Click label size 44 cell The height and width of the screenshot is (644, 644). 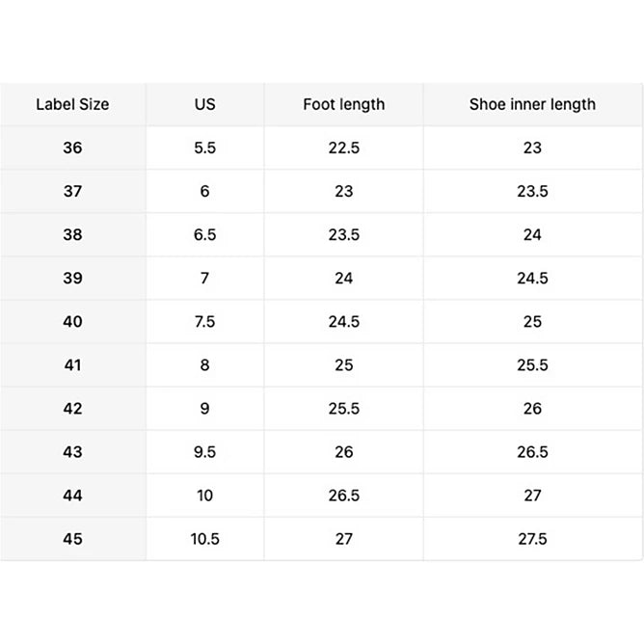pyautogui.click(x=72, y=496)
